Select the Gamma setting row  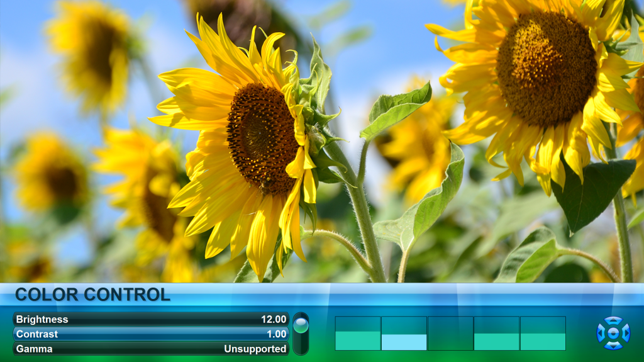[151, 349]
